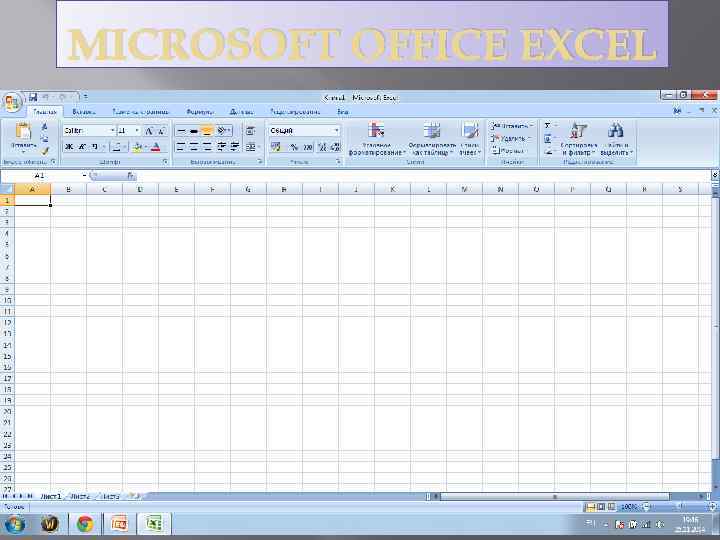Viewport: 720px width, 540px height.
Task: Open the Format cells (Формат) button
Action: coord(508,151)
